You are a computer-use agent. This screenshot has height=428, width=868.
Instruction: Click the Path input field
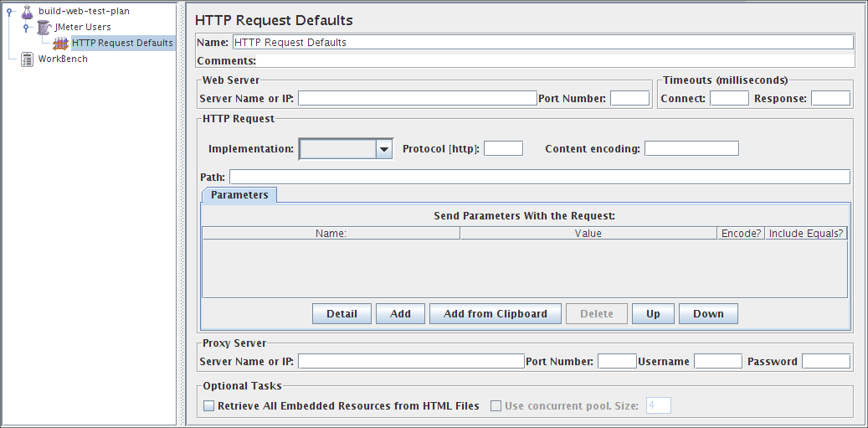[539, 177]
